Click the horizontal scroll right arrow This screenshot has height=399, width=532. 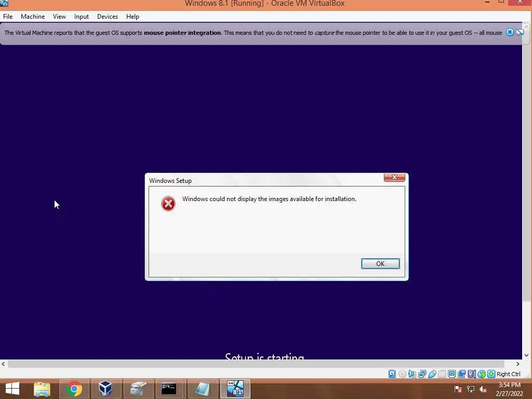(518, 364)
